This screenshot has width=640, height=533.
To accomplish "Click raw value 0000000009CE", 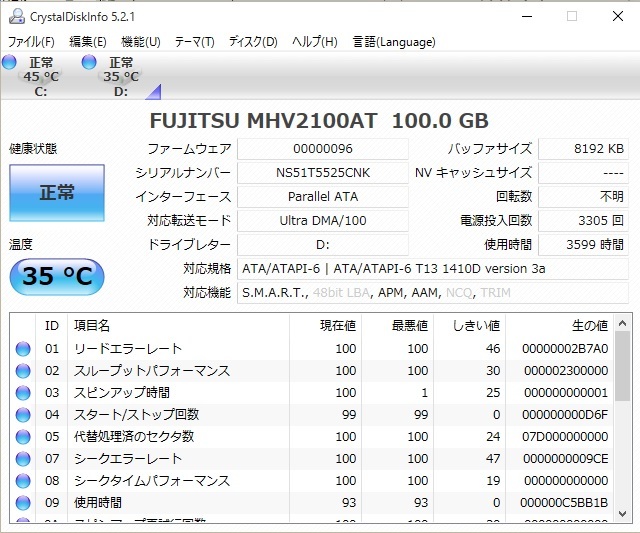I will pos(566,459).
